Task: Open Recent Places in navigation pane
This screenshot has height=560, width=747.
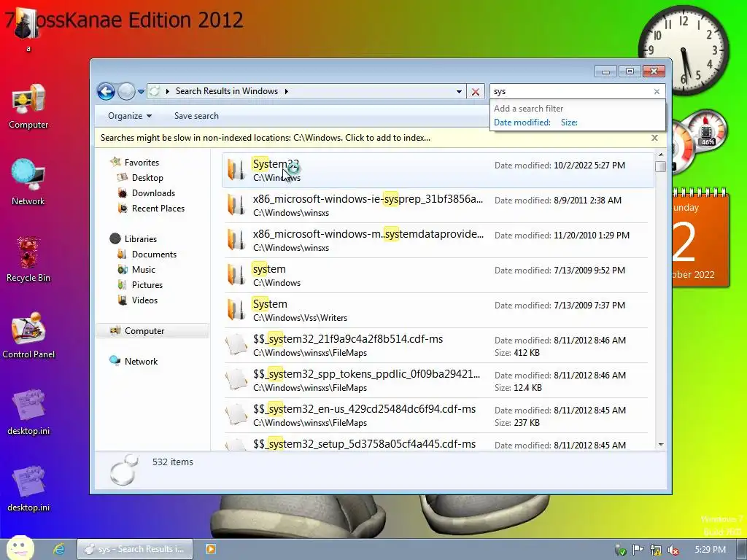Action: pyautogui.click(x=158, y=208)
